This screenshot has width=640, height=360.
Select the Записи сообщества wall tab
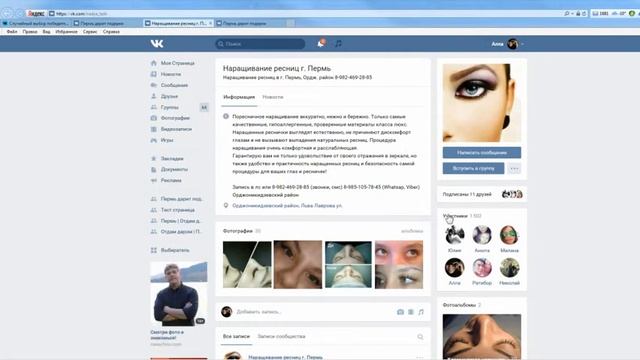[281, 336]
